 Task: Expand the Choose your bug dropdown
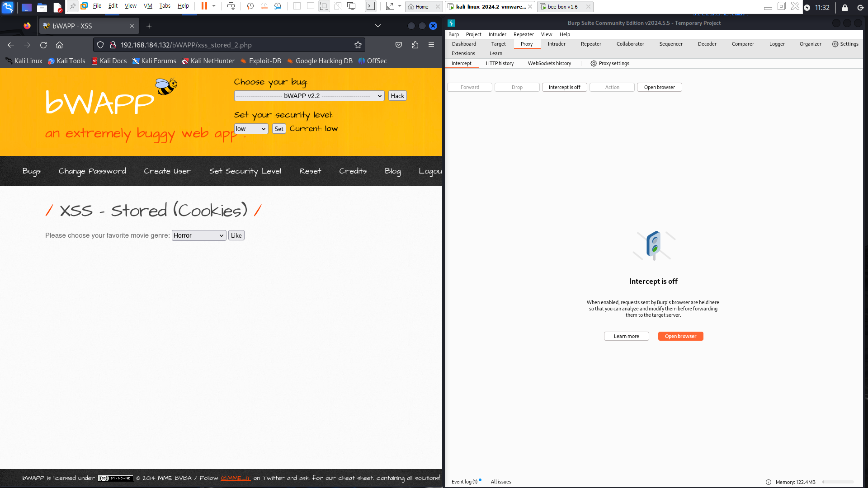pyautogui.click(x=309, y=96)
